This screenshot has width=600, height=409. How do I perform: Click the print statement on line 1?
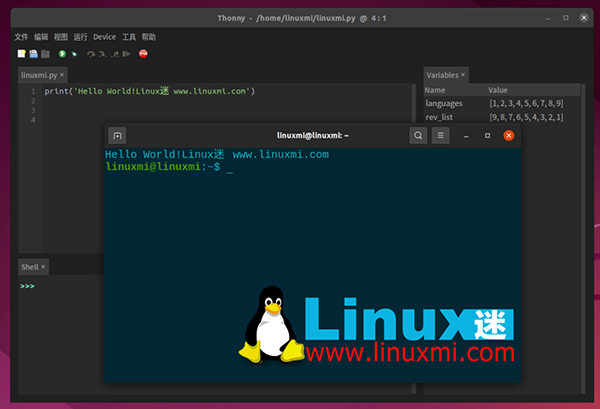point(149,91)
